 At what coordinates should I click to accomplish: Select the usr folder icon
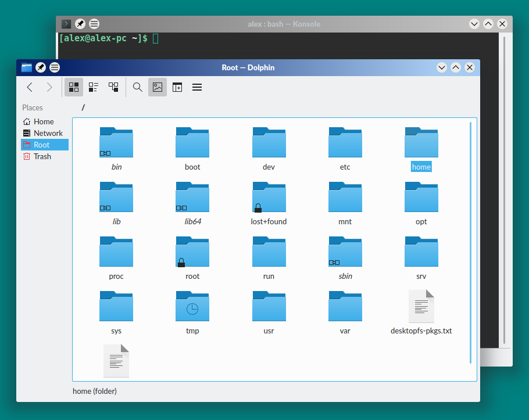269,306
